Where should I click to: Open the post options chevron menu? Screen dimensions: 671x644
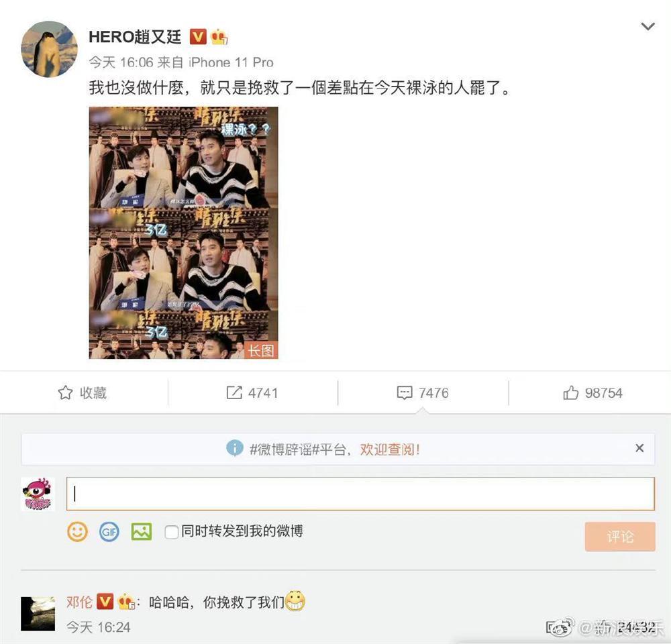(648, 27)
